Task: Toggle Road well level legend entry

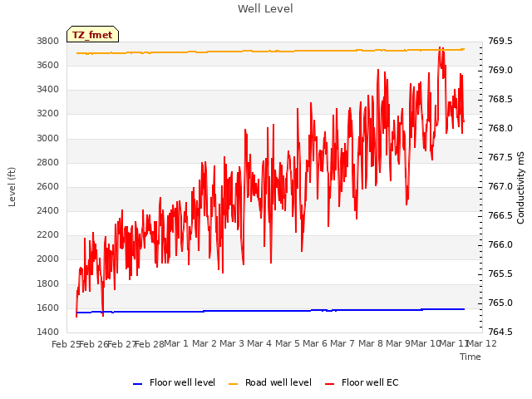Action: coord(270,382)
